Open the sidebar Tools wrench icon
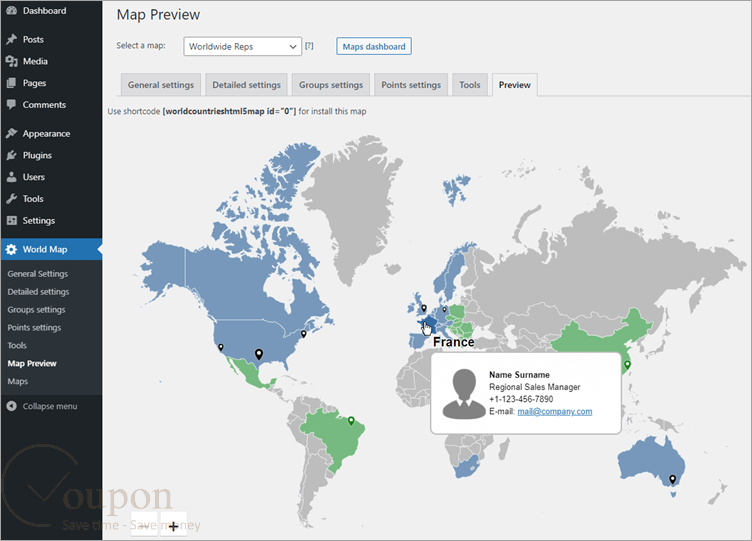Viewport: 752px width, 541px height. (12, 199)
